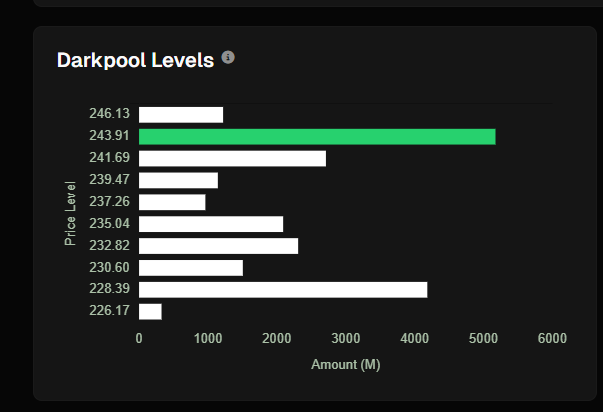The width and height of the screenshot is (603, 412).
Task: Click the 0 tick on amount axis
Action: pyautogui.click(x=139, y=338)
